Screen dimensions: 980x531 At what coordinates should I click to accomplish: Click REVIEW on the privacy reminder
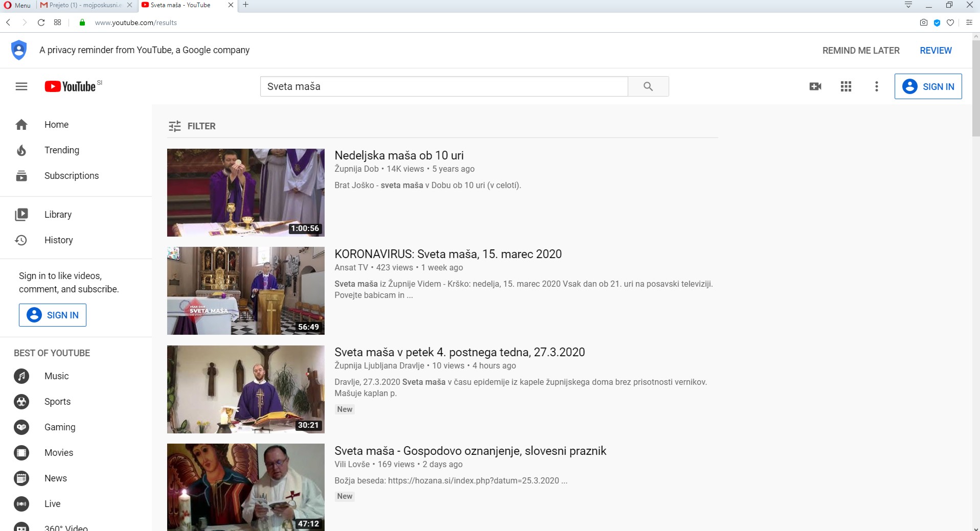936,51
